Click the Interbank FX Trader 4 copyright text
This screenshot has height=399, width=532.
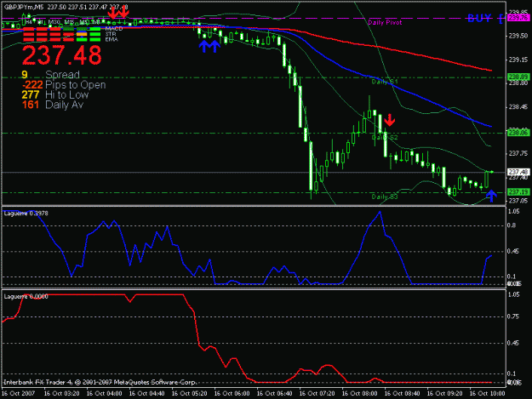coord(100,382)
